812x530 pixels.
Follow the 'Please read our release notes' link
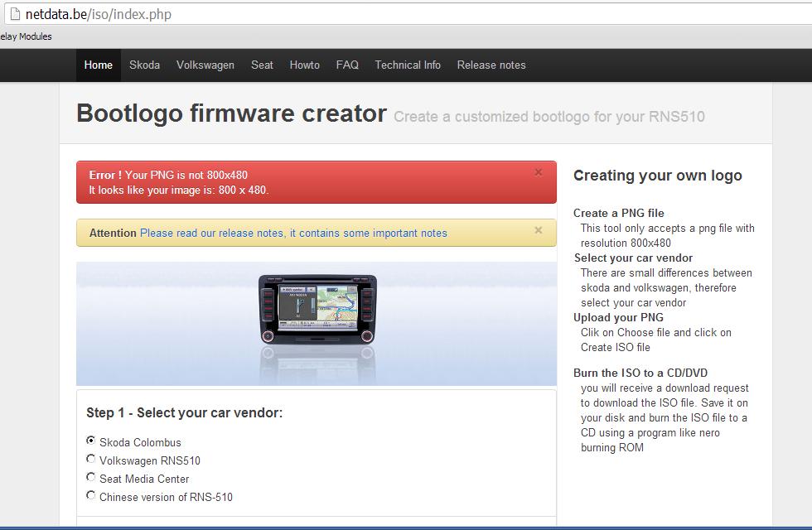[x=293, y=234]
